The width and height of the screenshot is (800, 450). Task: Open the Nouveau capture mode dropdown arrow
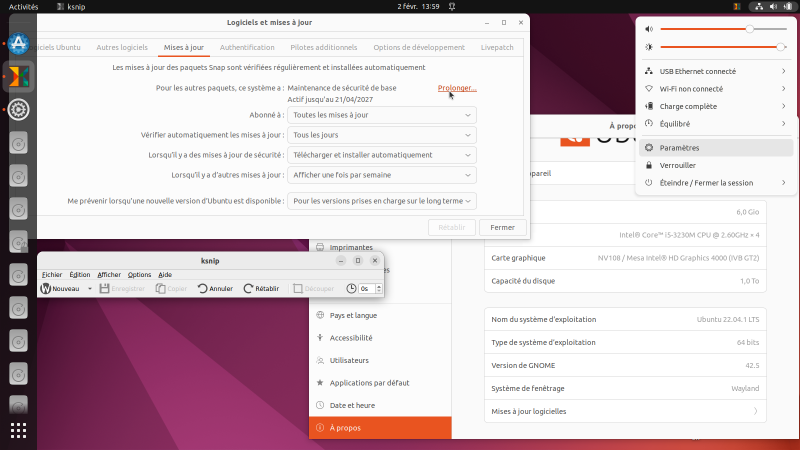tap(90, 288)
